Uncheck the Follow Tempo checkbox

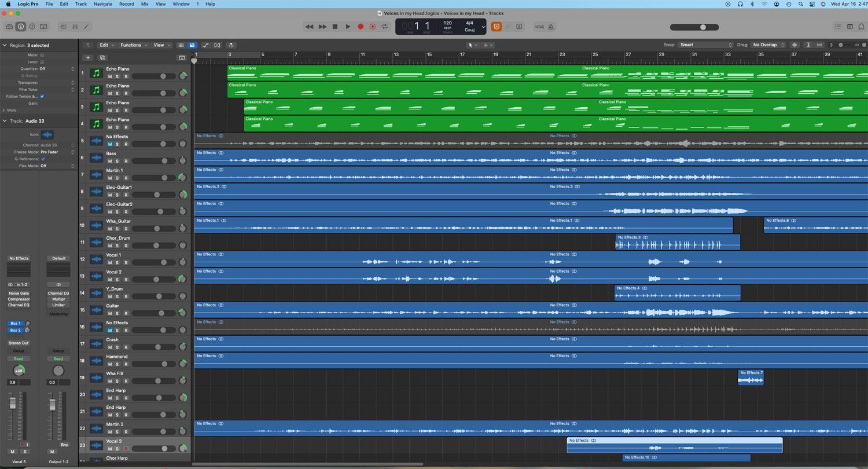point(42,97)
